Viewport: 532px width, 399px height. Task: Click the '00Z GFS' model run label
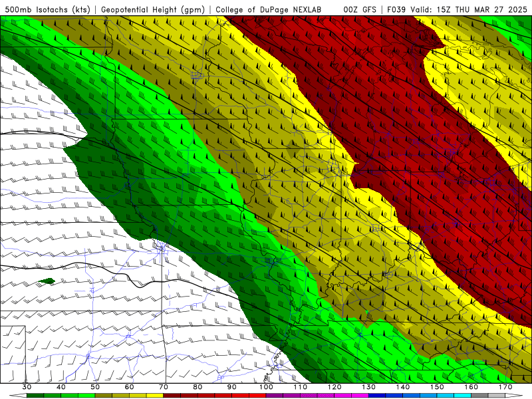point(360,10)
